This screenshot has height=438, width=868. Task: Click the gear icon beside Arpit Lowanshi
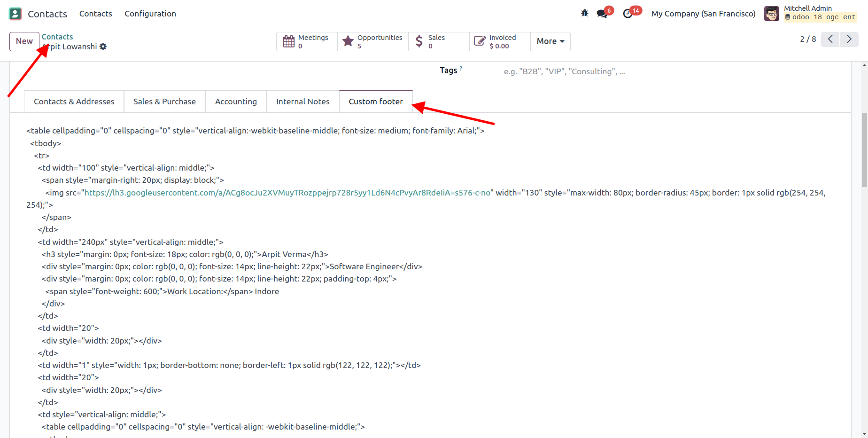tap(103, 47)
